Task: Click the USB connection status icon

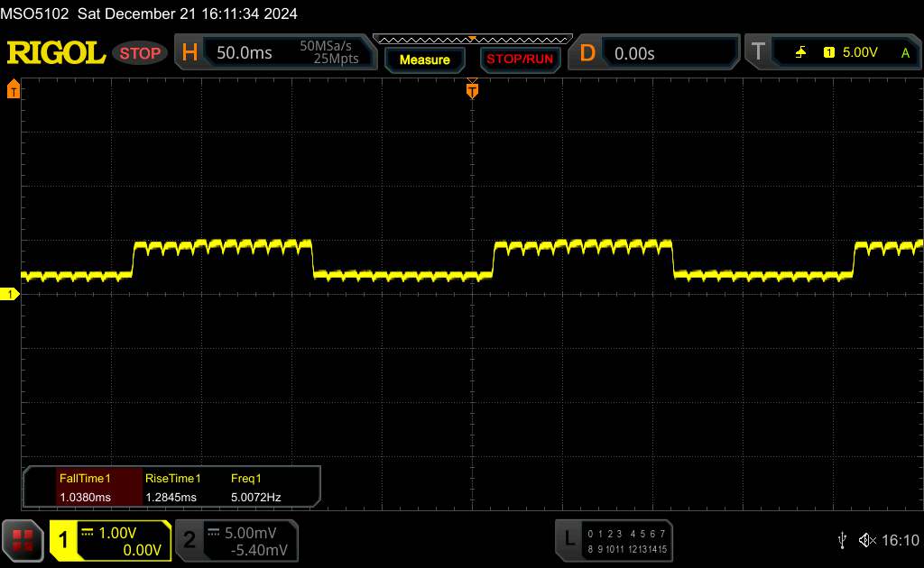Action: coord(842,540)
